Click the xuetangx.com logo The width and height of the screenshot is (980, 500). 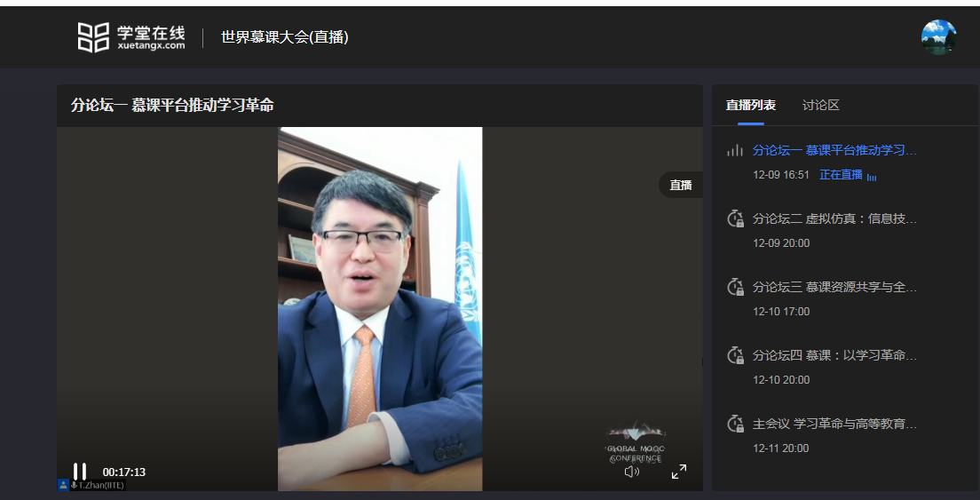(x=131, y=37)
